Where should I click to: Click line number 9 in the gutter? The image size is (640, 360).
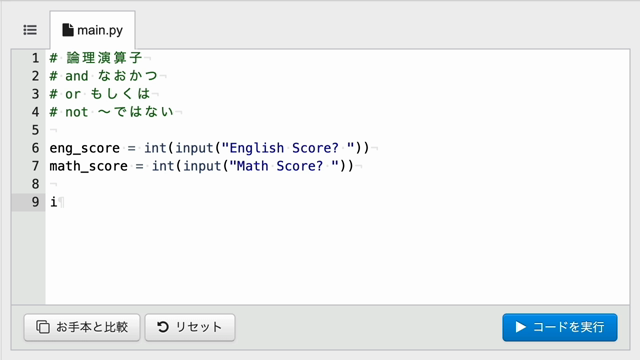coord(36,202)
